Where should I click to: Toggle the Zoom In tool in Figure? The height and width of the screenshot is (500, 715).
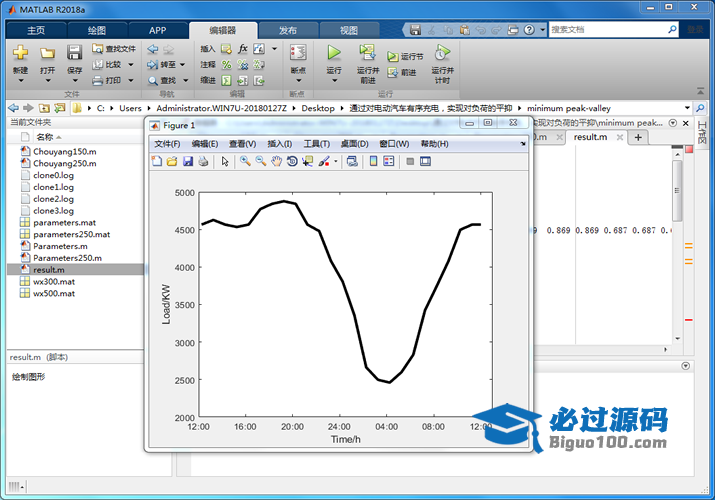[x=244, y=161]
